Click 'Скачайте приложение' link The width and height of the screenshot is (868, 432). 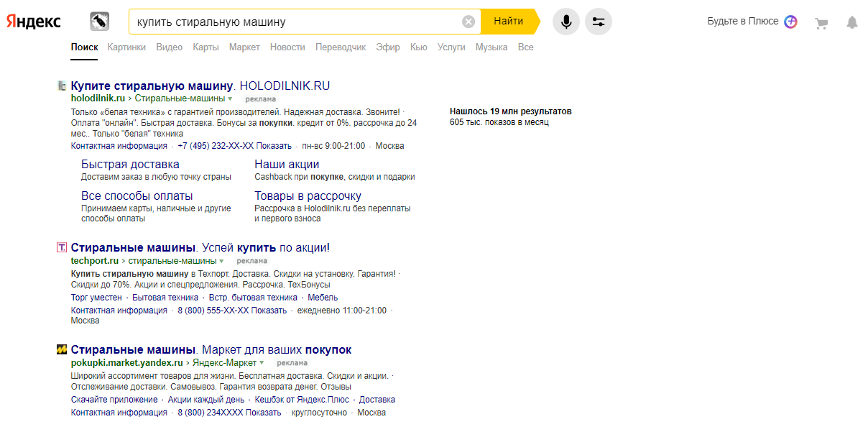click(x=114, y=400)
